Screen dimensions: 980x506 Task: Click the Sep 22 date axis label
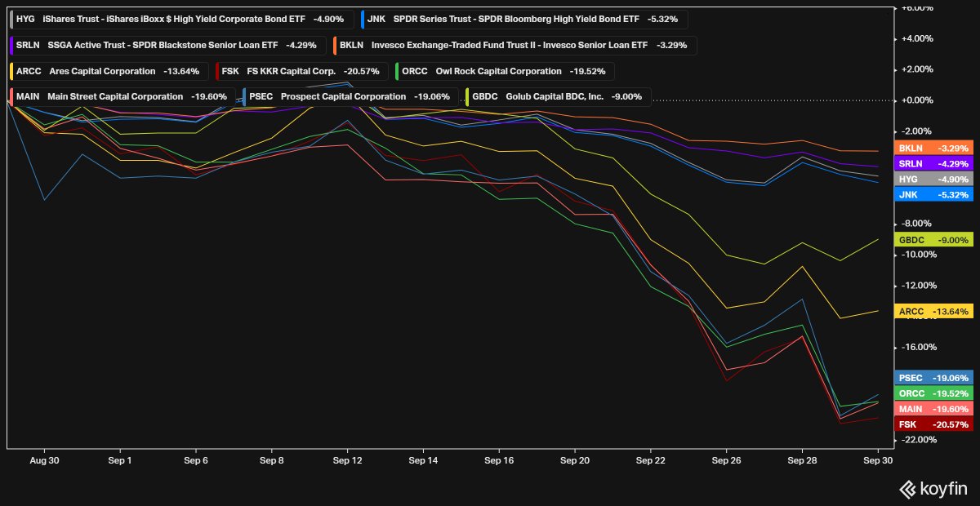click(x=650, y=460)
